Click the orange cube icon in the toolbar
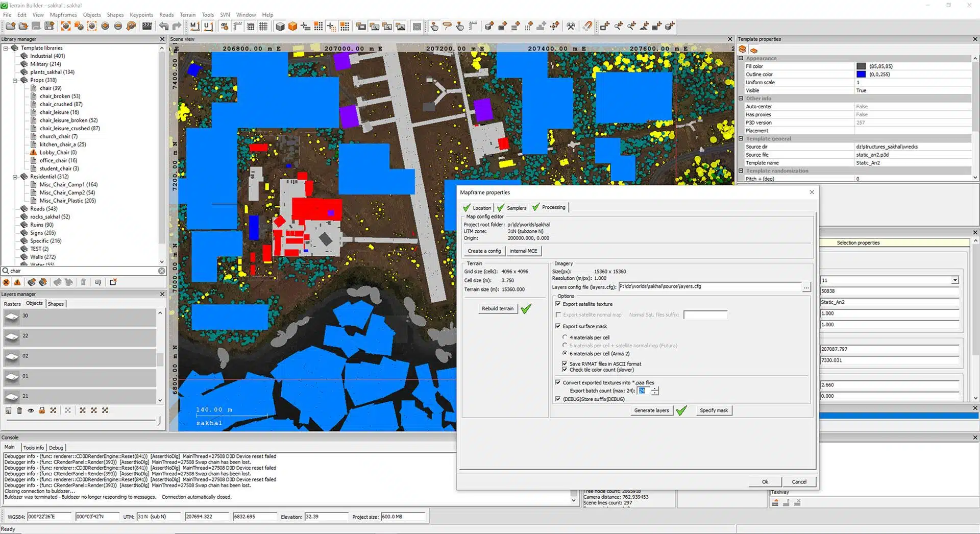Screen dimensions: 980x534 [292, 26]
